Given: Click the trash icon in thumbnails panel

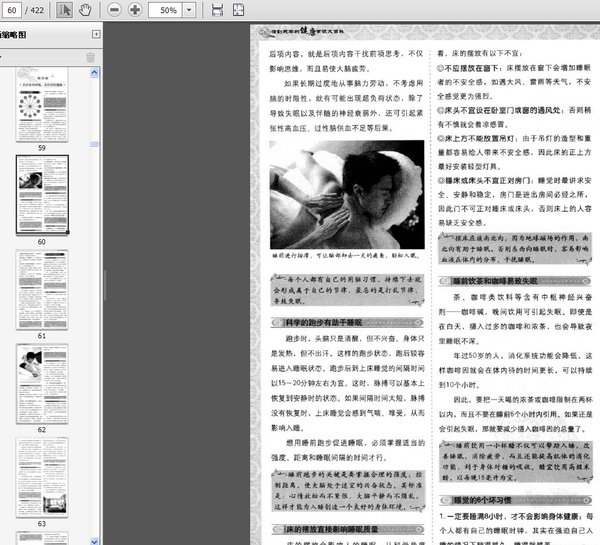Looking at the screenshot, I should pos(90,57).
